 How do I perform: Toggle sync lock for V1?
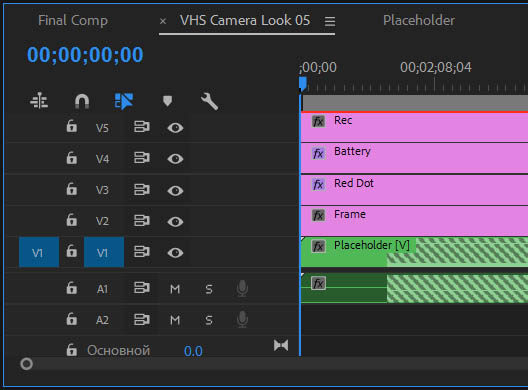pyautogui.click(x=142, y=252)
